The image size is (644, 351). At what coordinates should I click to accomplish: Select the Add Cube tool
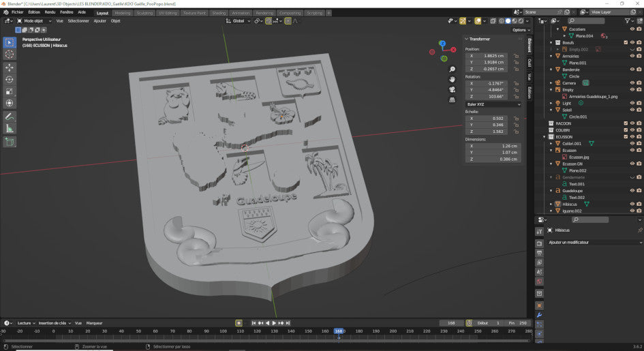point(10,142)
